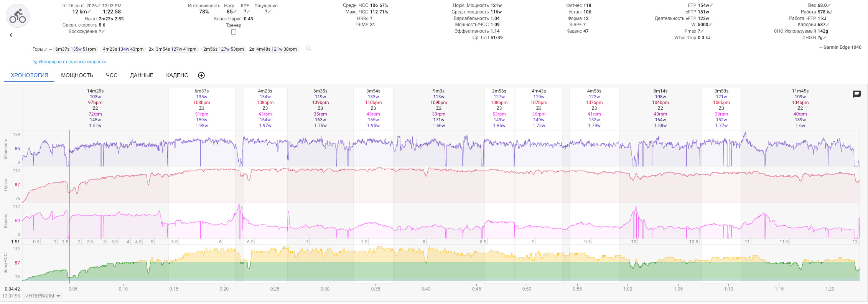868x304 pixels.
Task: Add a new chart tab with plus icon
Action: tap(201, 75)
